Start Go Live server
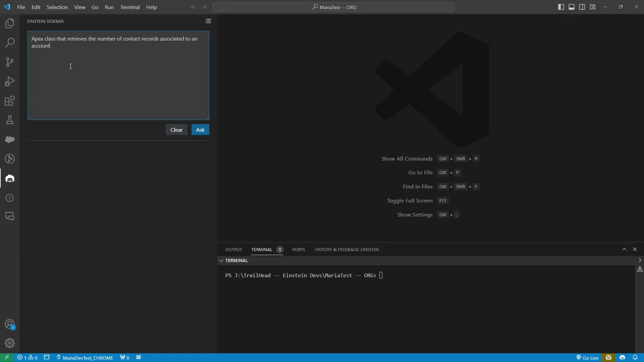This screenshot has width=644, height=362. coord(587,357)
